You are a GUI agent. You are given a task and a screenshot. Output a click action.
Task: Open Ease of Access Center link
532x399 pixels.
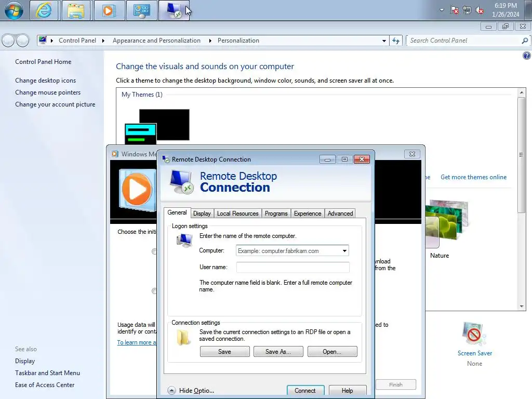[45, 385]
